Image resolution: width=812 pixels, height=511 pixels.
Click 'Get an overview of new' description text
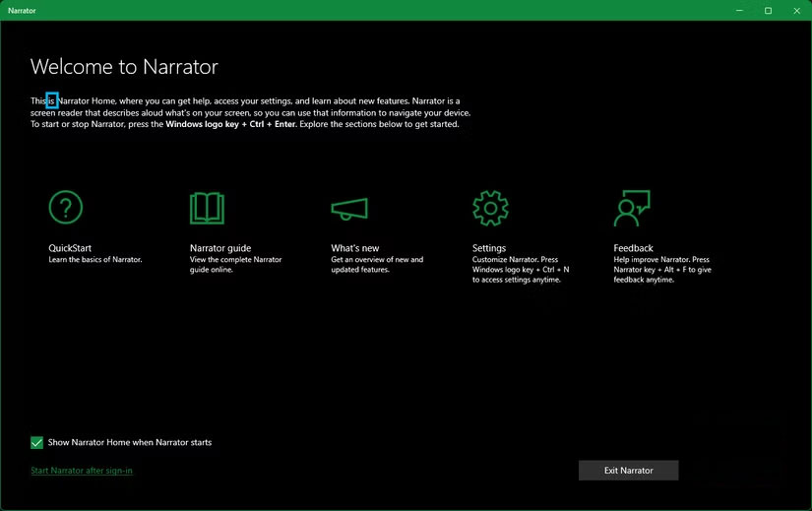(377, 260)
